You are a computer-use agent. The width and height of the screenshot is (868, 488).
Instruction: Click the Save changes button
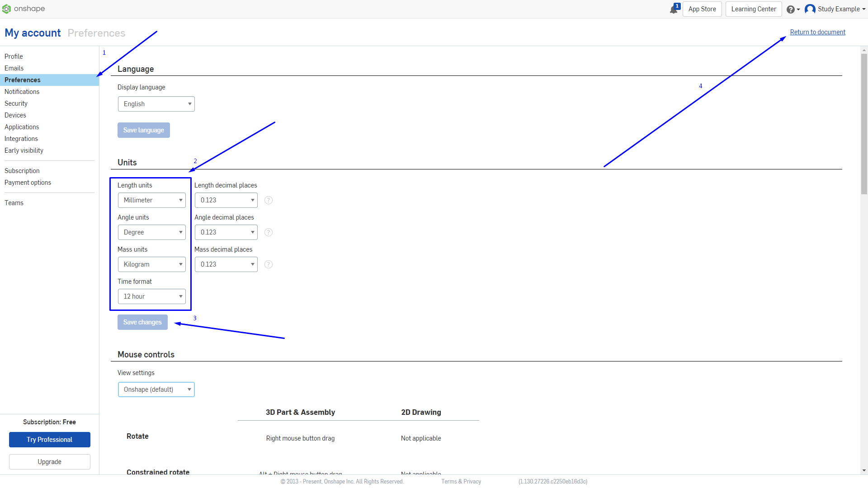tap(142, 322)
